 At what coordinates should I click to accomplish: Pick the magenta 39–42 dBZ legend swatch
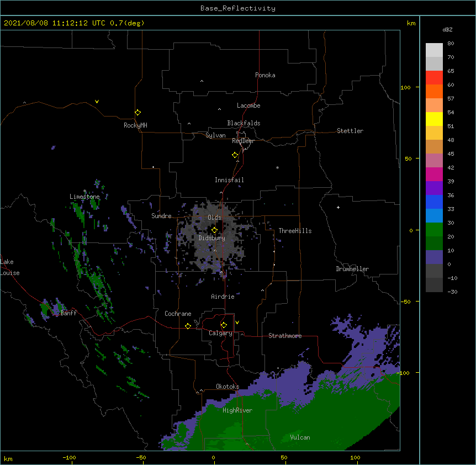point(434,174)
